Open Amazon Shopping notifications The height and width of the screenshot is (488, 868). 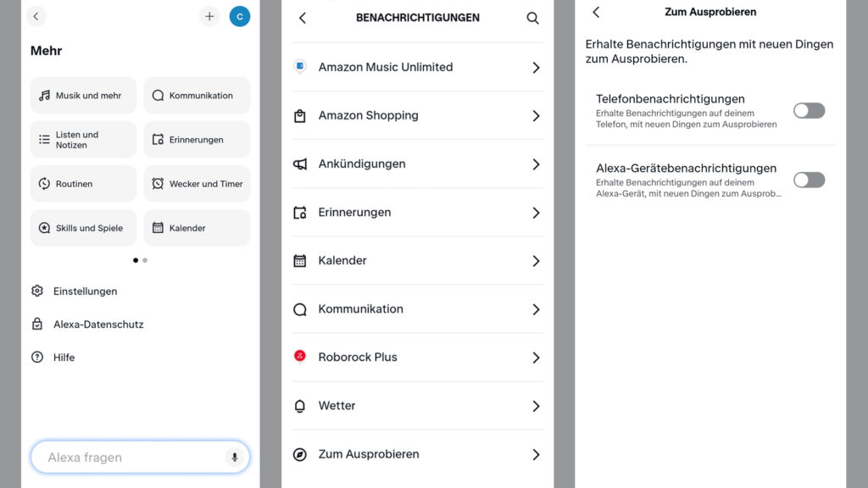point(417,115)
